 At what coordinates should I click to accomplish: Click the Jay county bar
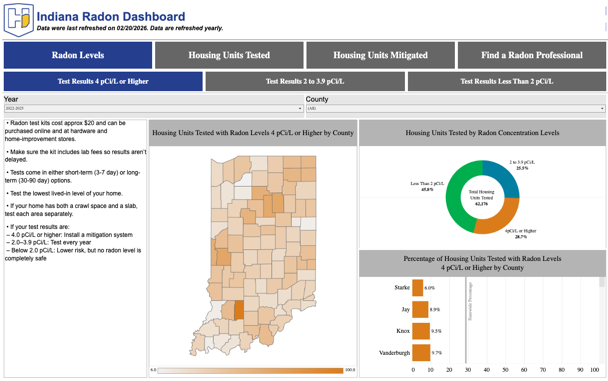(420, 309)
